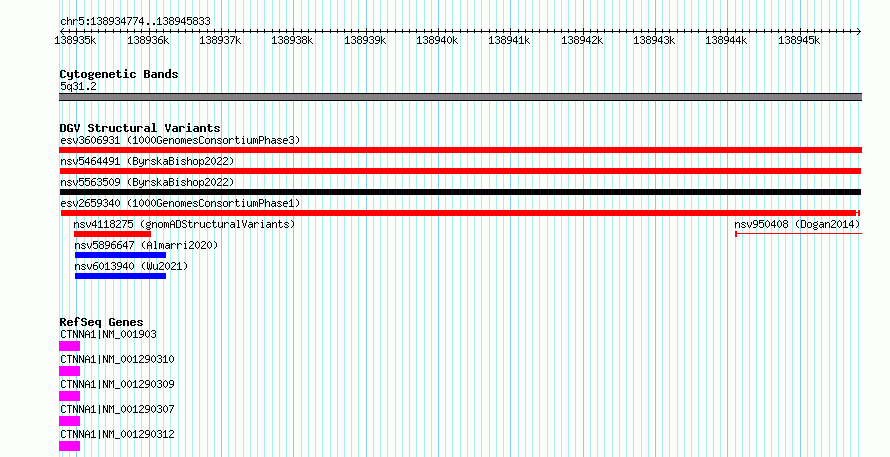Click the chr5:138934774..138945833 coordinate label
890x457 pixels.
pyautogui.click(x=135, y=22)
